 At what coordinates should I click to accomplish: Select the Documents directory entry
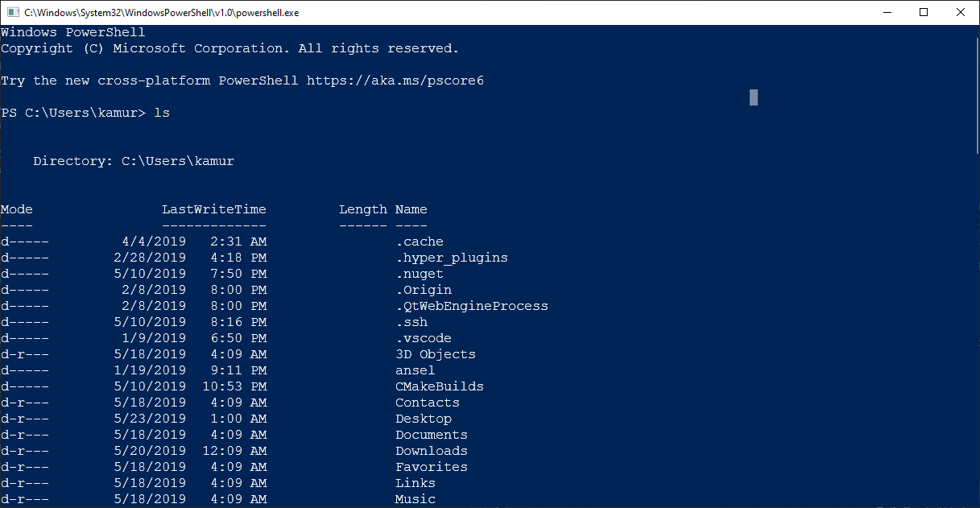(x=431, y=434)
